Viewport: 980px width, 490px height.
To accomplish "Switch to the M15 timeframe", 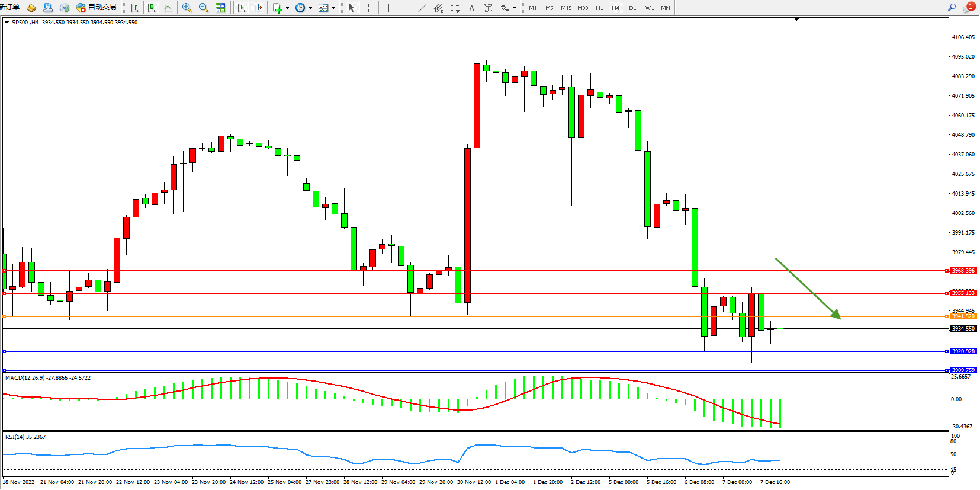I will pos(566,8).
